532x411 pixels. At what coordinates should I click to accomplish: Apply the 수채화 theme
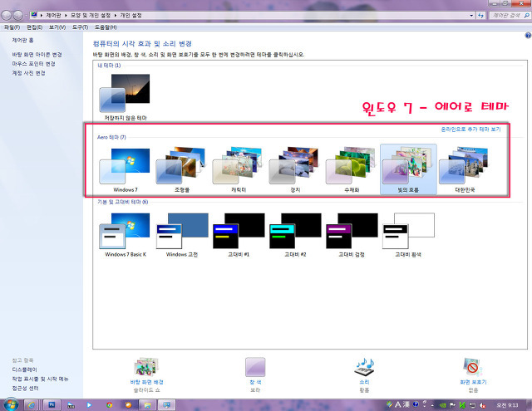pos(352,169)
